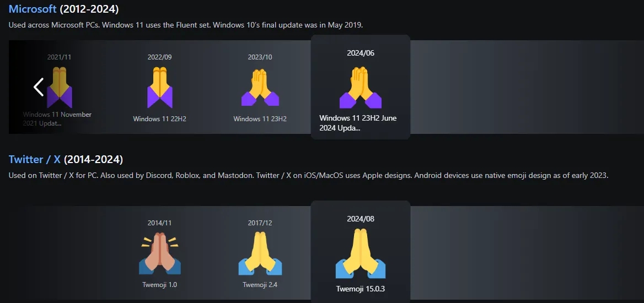The height and width of the screenshot is (303, 644).
Task: Click the 2014/11 date label
Action: [x=160, y=223]
